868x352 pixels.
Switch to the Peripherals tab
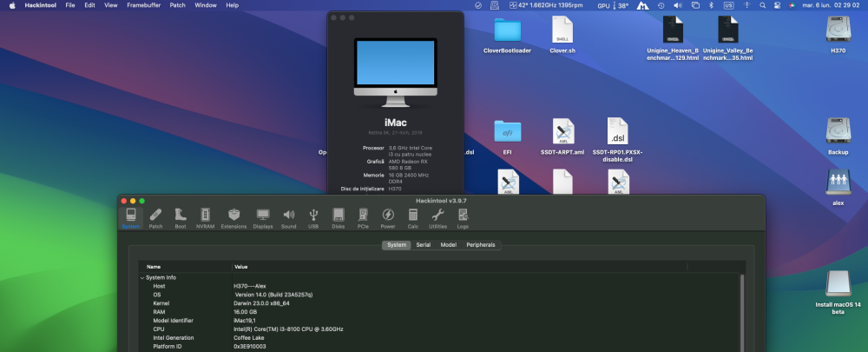[x=481, y=245]
